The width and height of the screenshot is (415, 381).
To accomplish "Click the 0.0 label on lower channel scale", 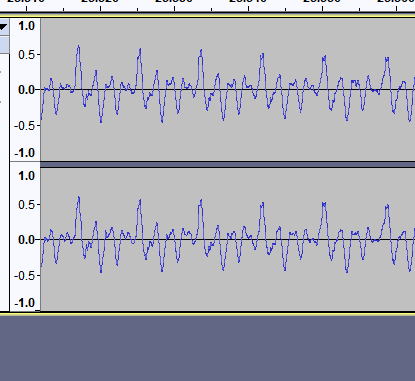I will tap(27, 240).
